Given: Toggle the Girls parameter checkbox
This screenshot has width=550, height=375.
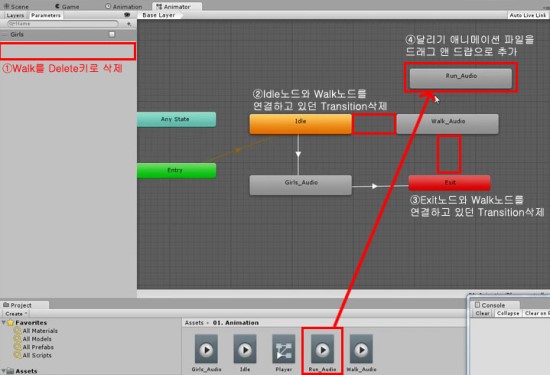Looking at the screenshot, I should [x=112, y=34].
